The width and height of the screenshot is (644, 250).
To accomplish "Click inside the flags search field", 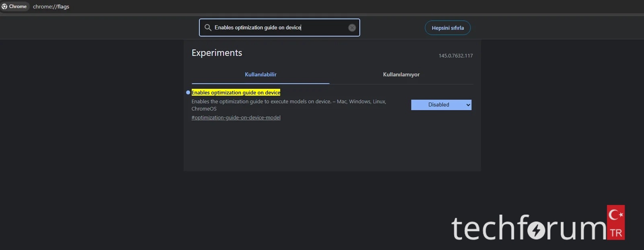I will pyautogui.click(x=277, y=28).
